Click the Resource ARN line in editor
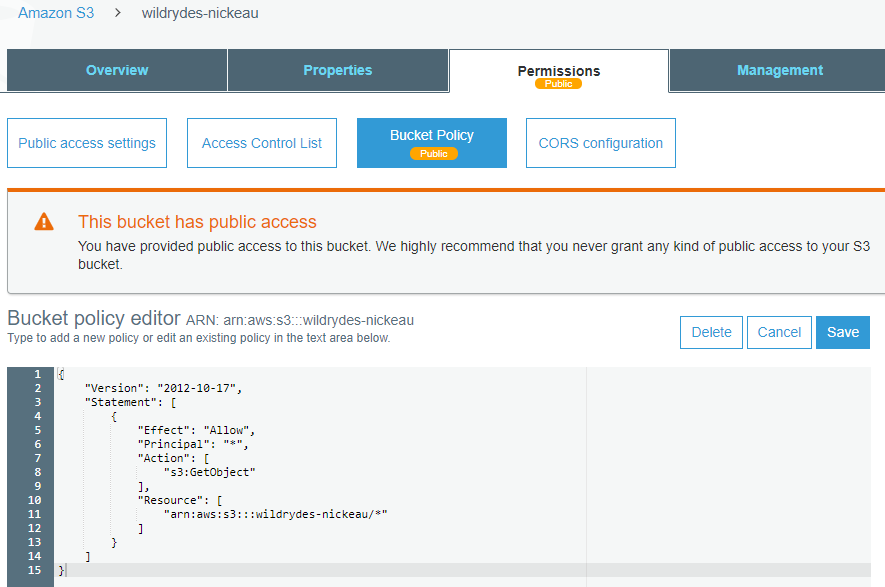 pos(275,514)
